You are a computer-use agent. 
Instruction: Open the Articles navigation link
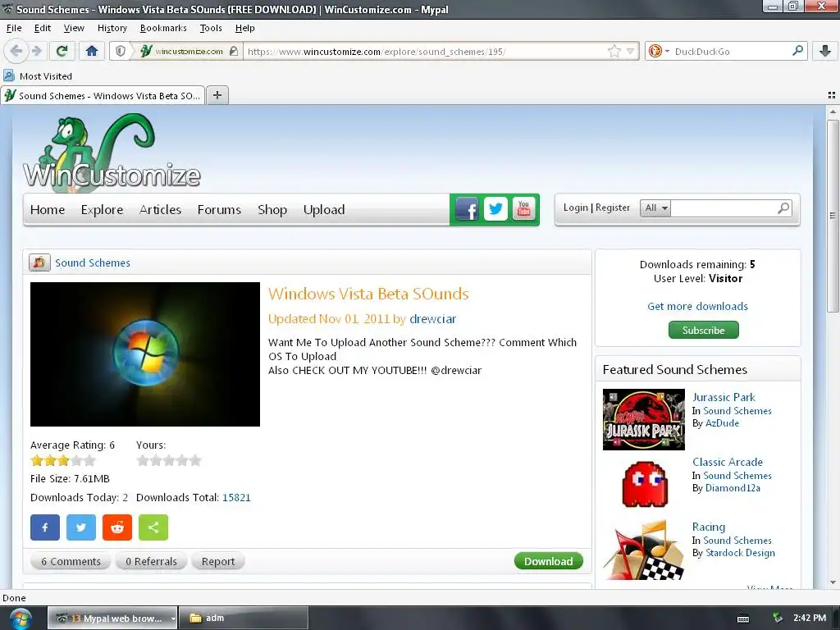coord(160,209)
